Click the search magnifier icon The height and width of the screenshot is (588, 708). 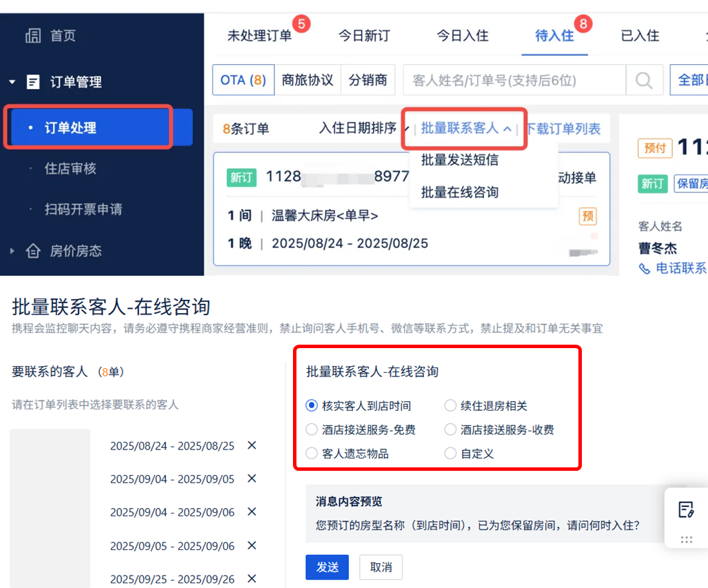coord(643,81)
